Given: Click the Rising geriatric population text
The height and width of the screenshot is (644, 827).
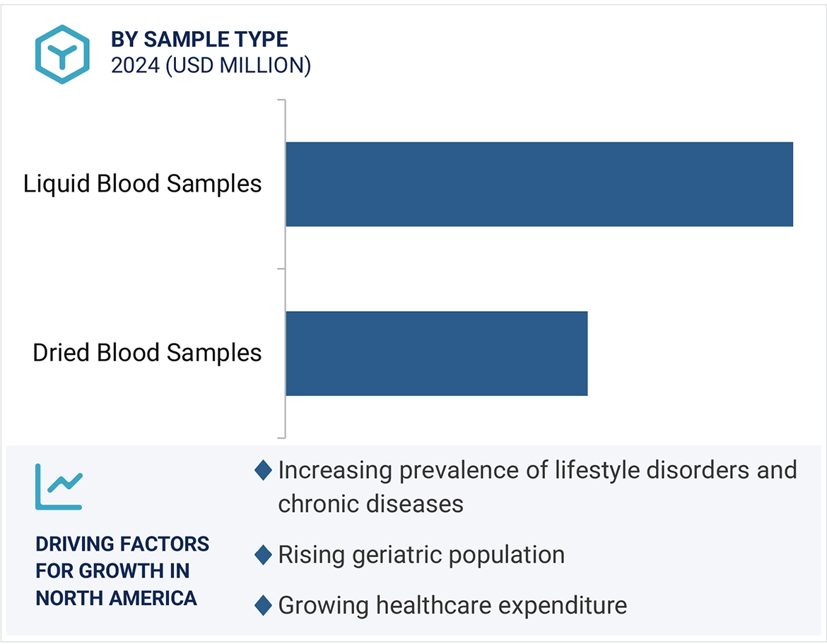Looking at the screenshot, I should (421, 555).
